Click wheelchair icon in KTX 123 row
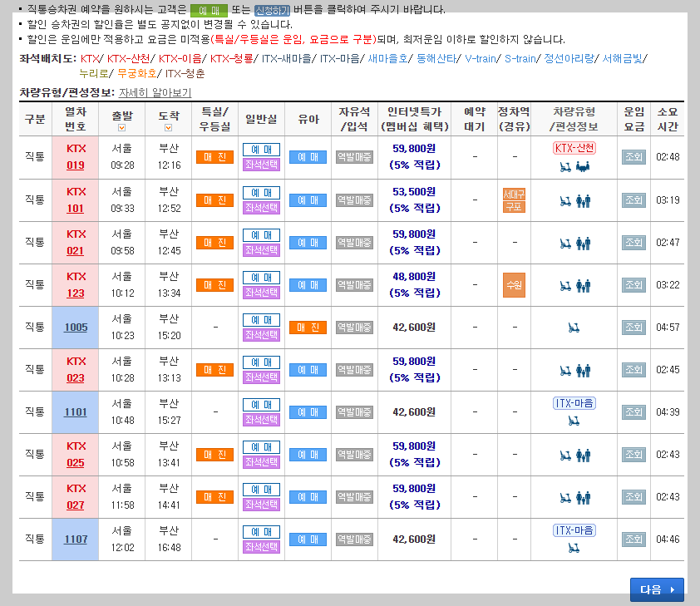 pyautogui.click(x=565, y=286)
